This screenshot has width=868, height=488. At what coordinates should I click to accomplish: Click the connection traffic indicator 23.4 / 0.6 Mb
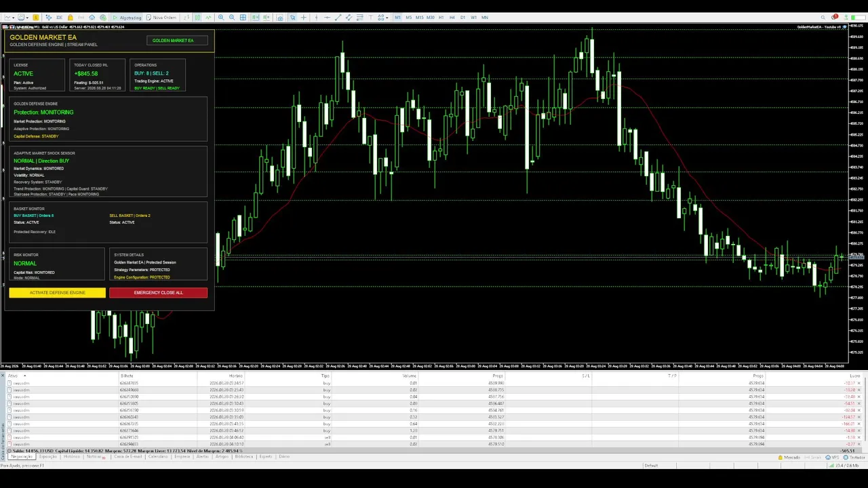[845, 466]
